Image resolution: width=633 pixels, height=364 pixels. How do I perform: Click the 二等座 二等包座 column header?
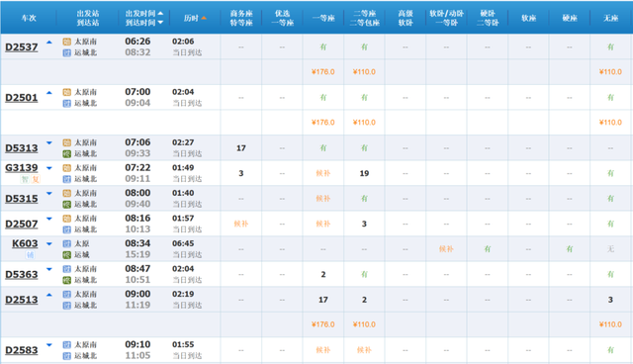click(x=365, y=18)
